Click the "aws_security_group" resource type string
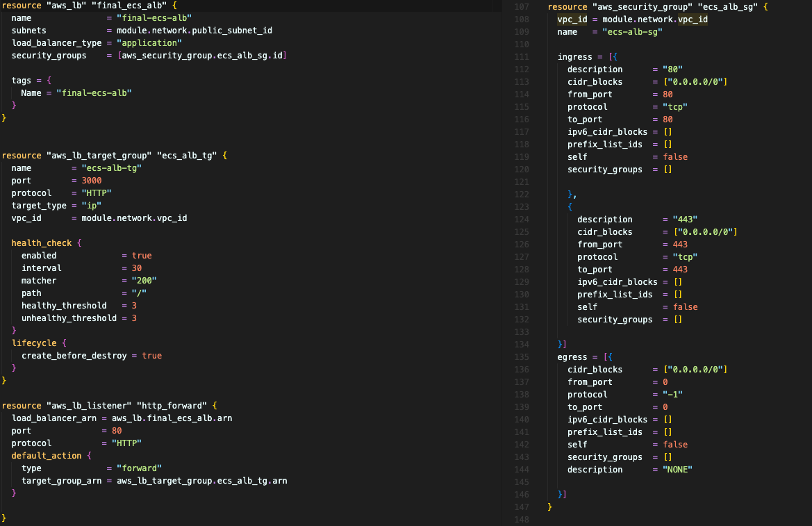The height and width of the screenshot is (526, 812). coord(642,7)
